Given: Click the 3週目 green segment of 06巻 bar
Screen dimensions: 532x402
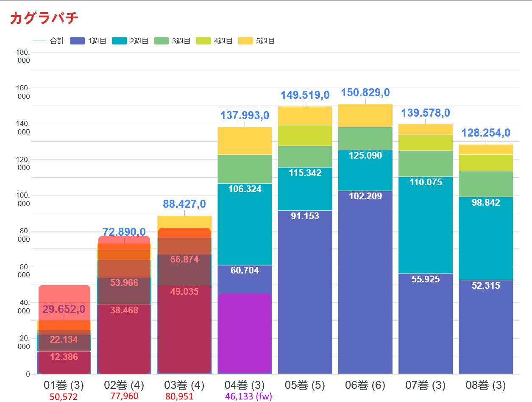Looking at the screenshot, I should coord(365,138).
